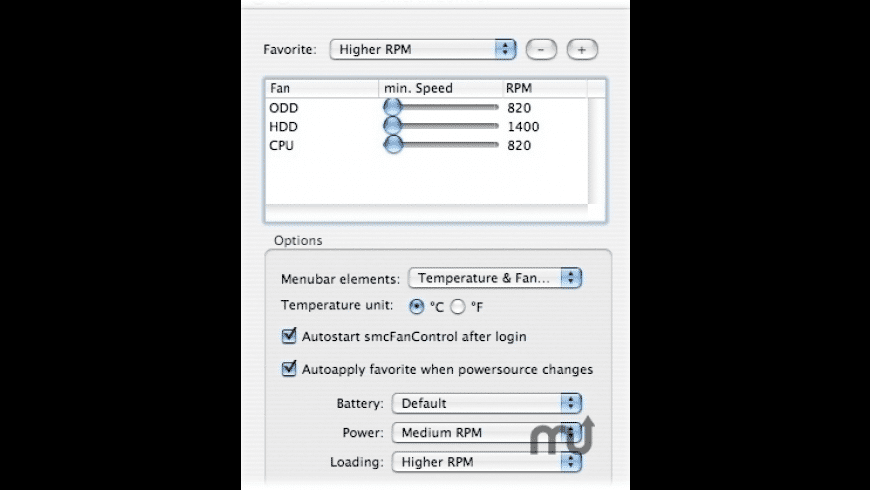Toggle Autoapply favorite when powersource changes
Screen dimensions: 870x490
tap(290, 369)
